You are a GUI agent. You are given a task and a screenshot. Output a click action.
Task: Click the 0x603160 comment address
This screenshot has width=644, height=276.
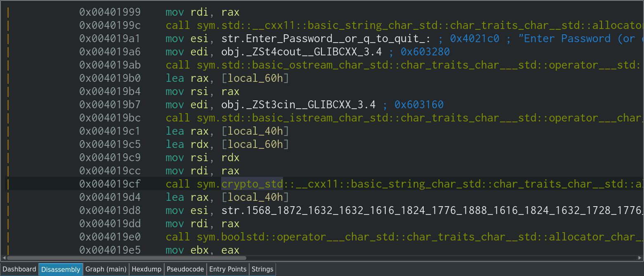click(419, 105)
